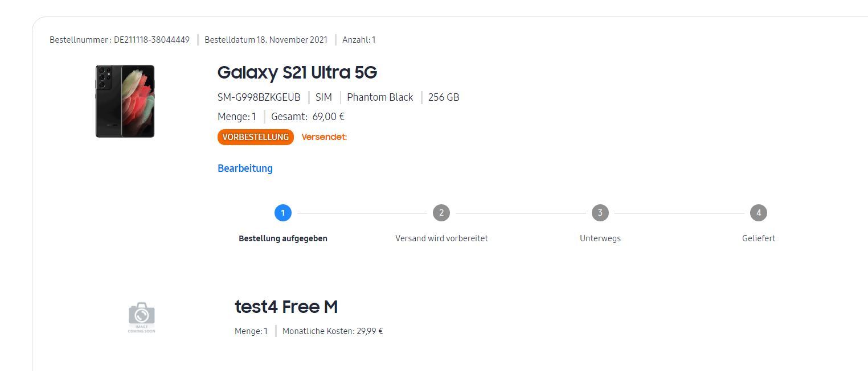Select step 1 circle in progress tracker

tap(283, 213)
